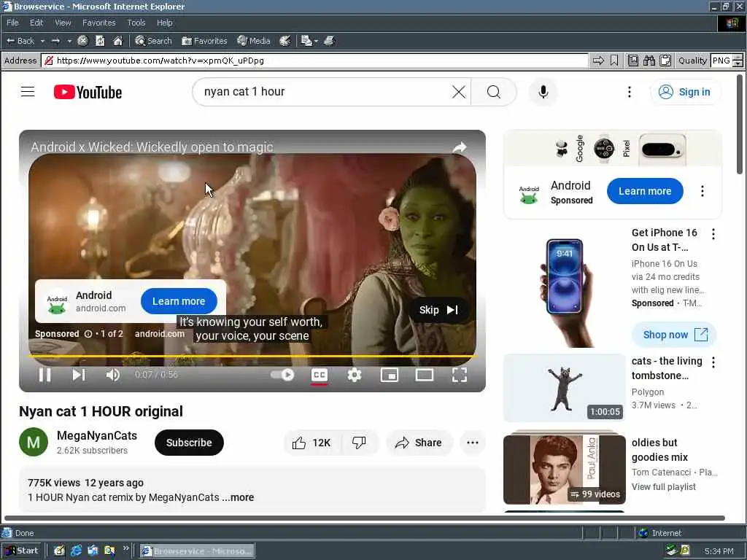
Task: Click the magnifier search button
Action: coord(494,92)
